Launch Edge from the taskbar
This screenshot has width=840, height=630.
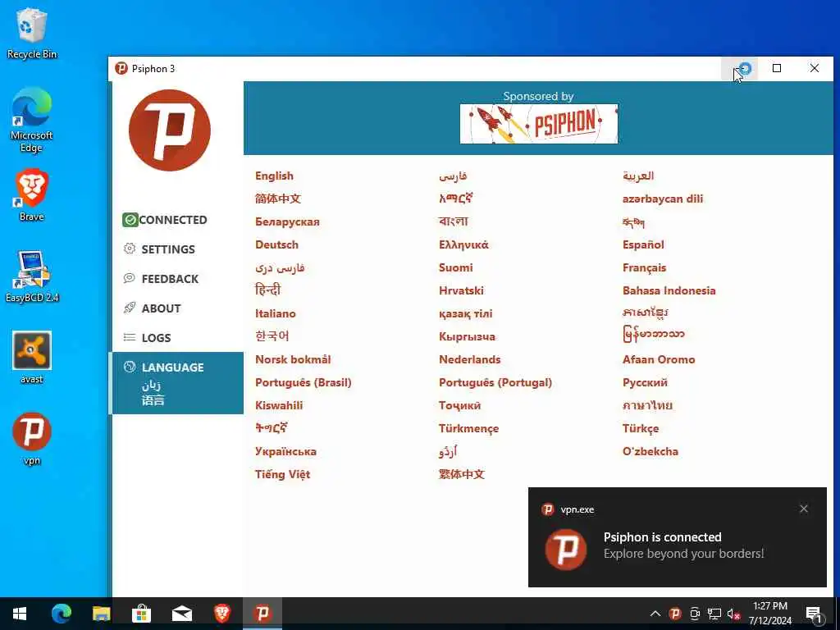(61, 614)
